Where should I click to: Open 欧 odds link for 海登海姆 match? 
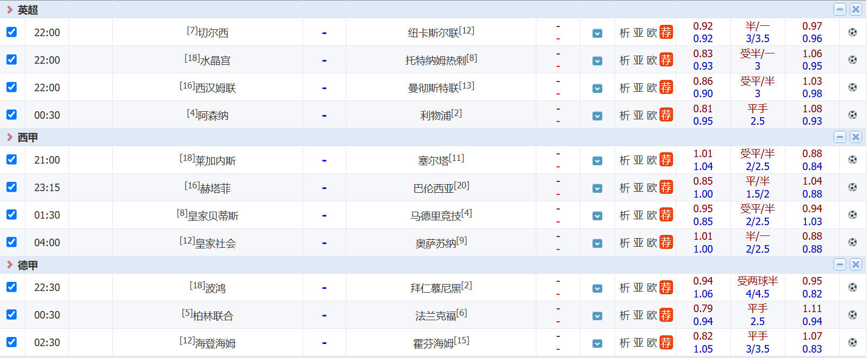tap(652, 343)
